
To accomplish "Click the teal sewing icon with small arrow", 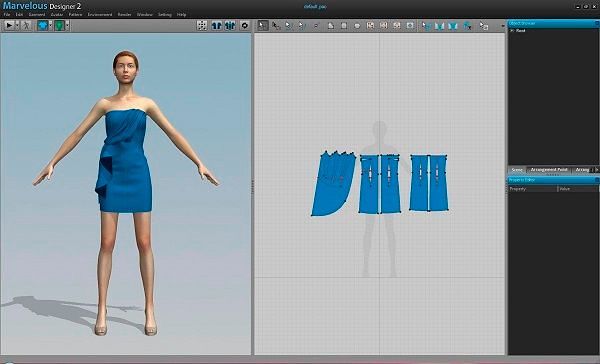I will (467, 26).
